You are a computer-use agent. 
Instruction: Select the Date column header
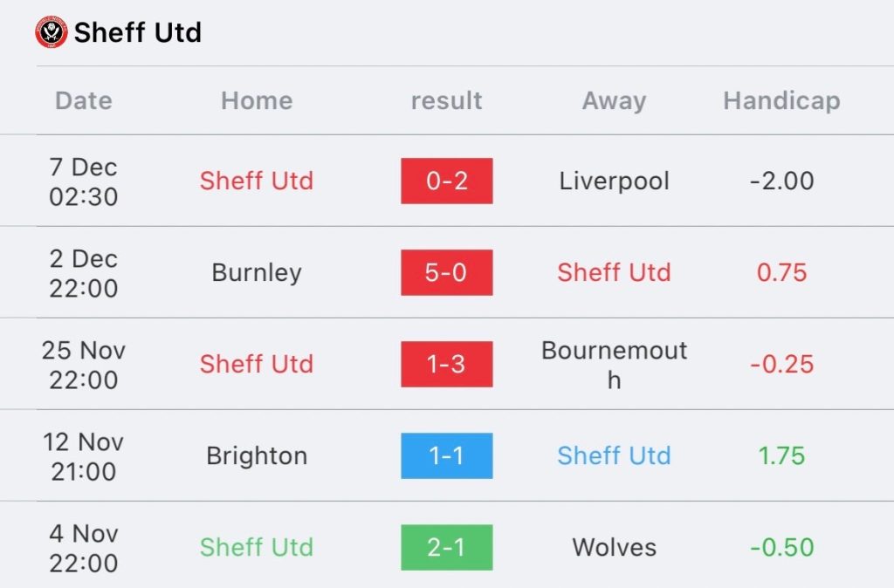[84, 101]
